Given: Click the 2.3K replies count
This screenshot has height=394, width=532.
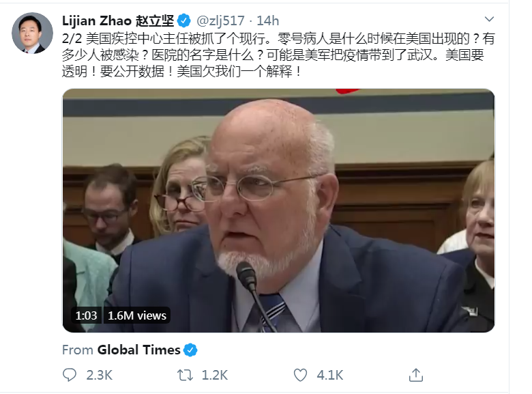Looking at the screenshot, I should (99, 376).
